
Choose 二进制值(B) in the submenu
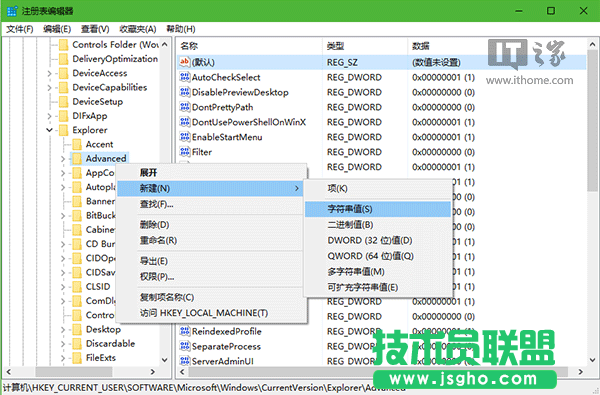(378, 225)
